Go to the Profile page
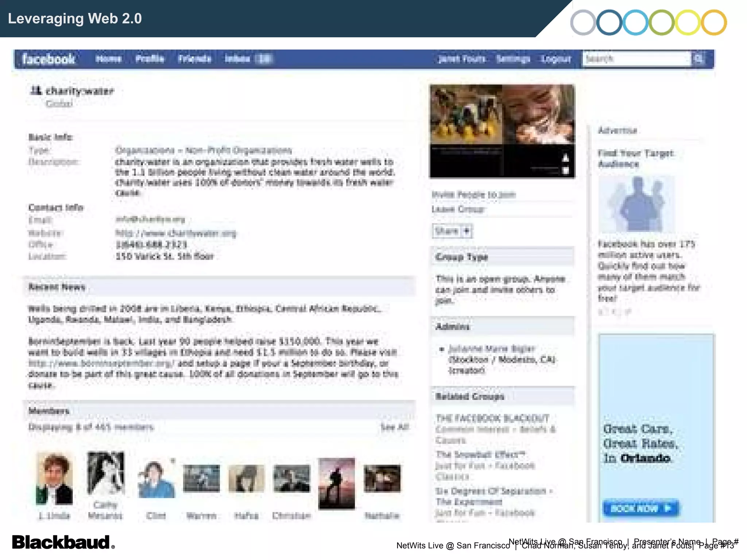The image size is (747, 560). [150, 59]
